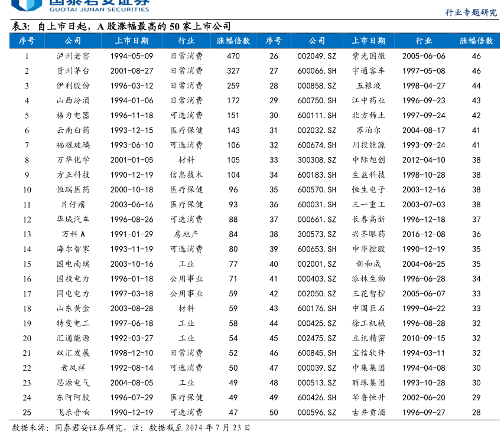Click the company name 贵州茅台
Image resolution: width=504 pixels, height=448 pixels.
pyautogui.click(x=73, y=71)
